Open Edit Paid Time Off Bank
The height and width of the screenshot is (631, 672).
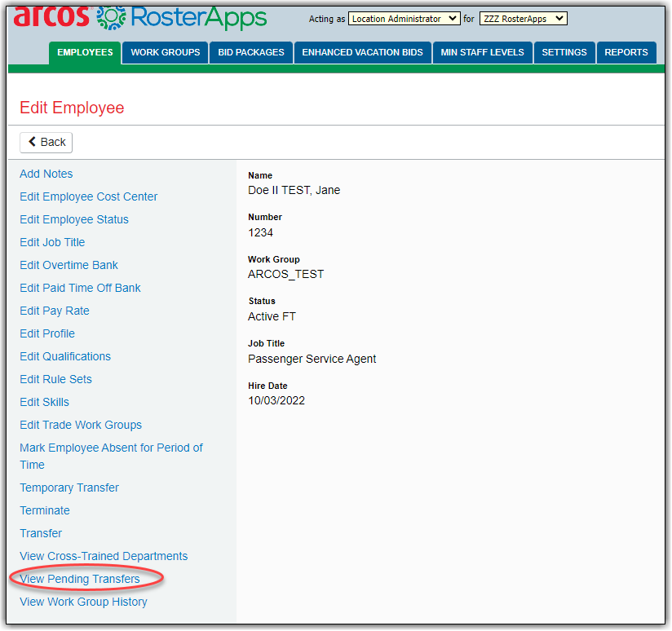[x=80, y=288]
